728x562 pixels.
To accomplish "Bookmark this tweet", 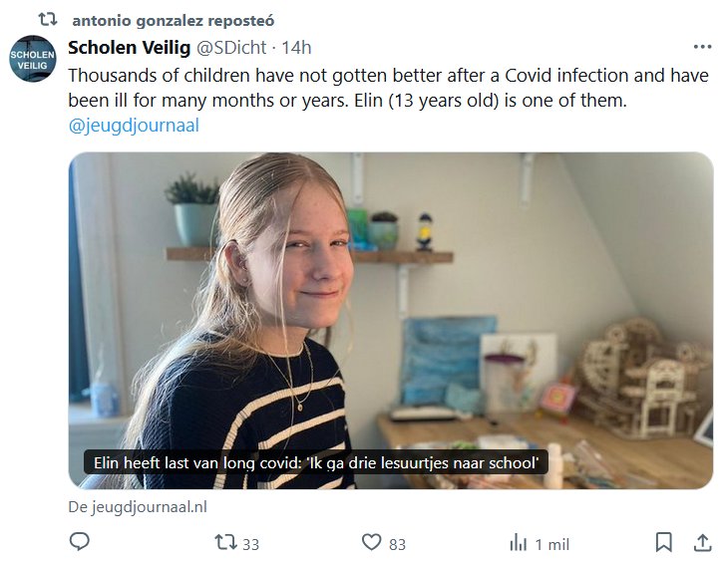I will pyautogui.click(x=663, y=542).
